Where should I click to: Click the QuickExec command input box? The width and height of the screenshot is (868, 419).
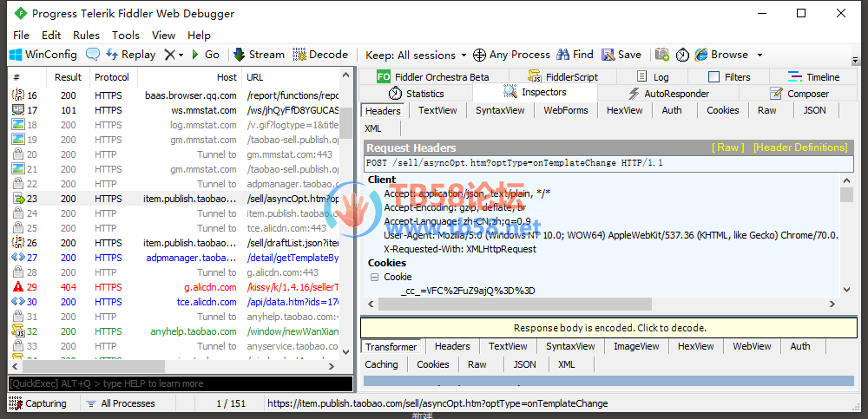181,383
